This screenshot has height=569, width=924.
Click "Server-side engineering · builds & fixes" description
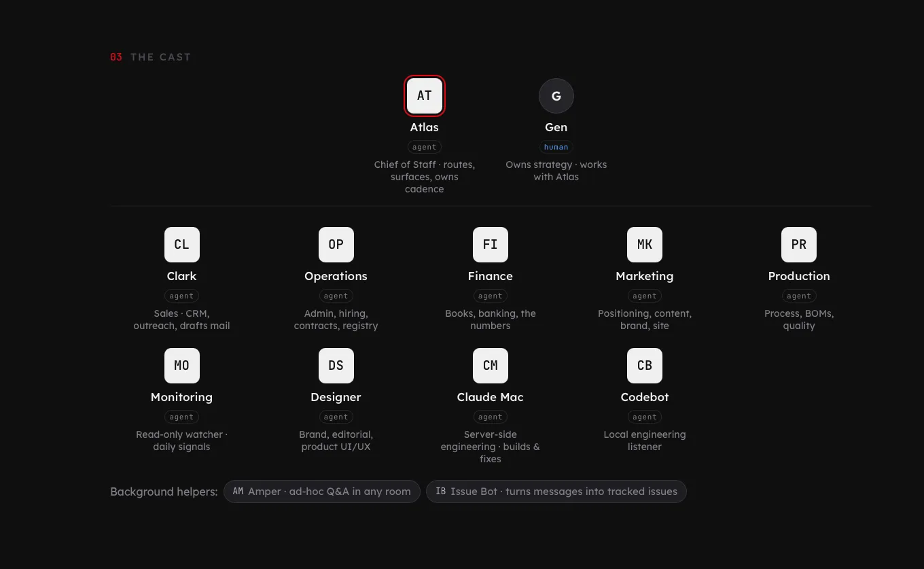(x=491, y=447)
